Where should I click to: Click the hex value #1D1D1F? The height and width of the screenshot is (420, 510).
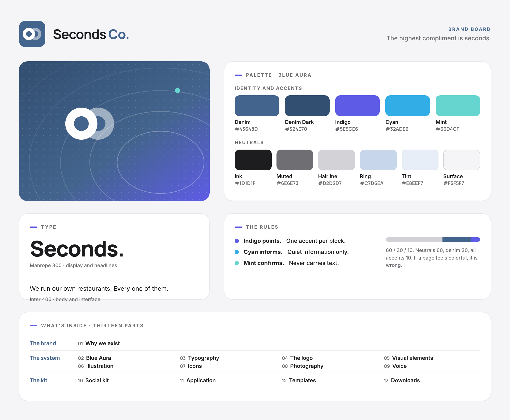[245, 183]
